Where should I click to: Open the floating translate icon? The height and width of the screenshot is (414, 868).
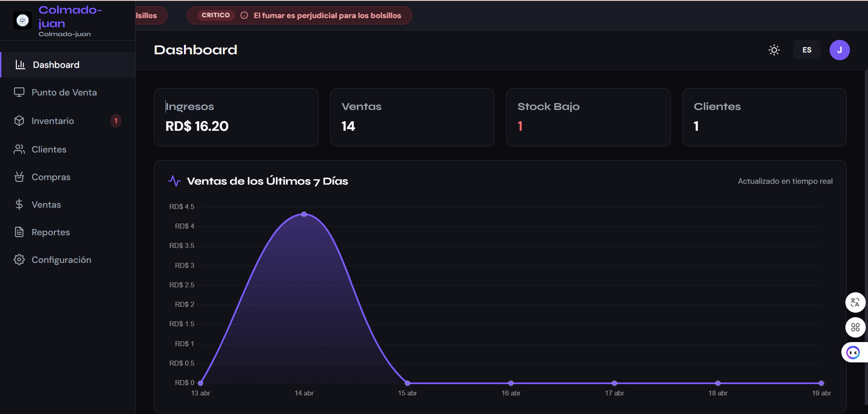[x=855, y=302]
